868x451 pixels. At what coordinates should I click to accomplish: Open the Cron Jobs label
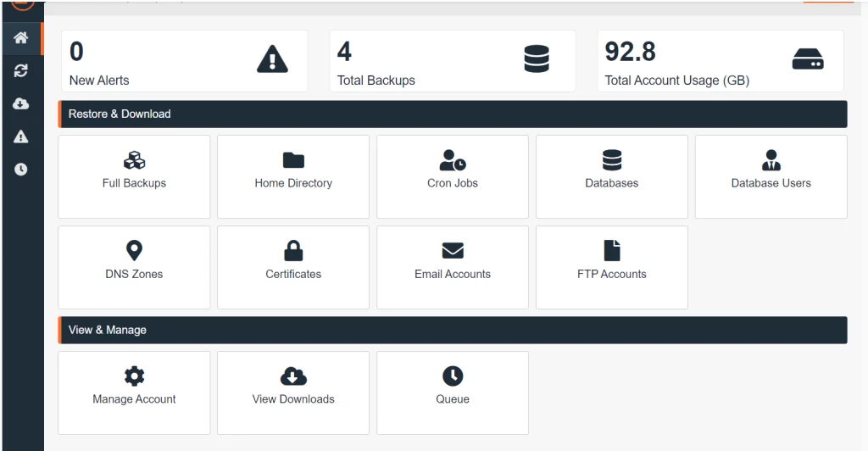pyautogui.click(x=453, y=183)
